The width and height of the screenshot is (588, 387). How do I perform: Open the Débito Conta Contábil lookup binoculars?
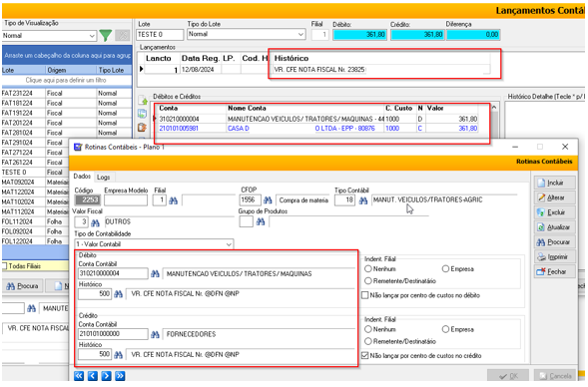point(156,274)
